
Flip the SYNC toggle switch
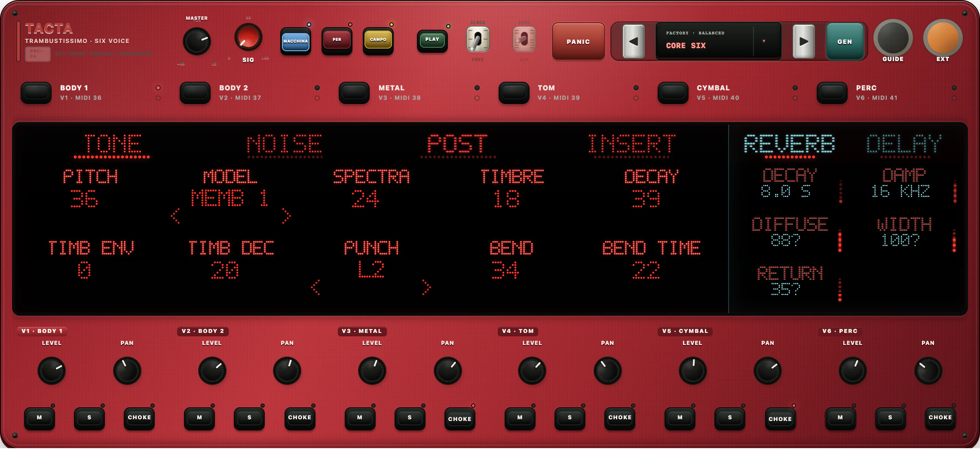[x=524, y=40]
